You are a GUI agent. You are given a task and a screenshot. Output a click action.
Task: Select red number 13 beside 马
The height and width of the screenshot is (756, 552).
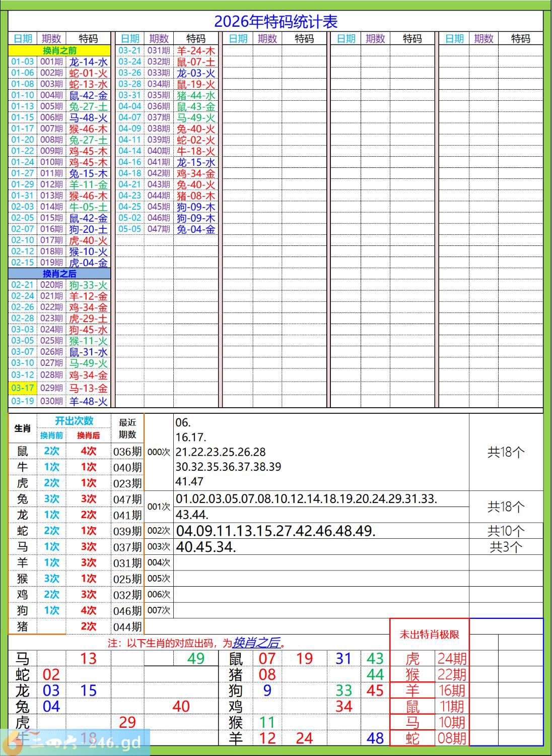[88, 658]
